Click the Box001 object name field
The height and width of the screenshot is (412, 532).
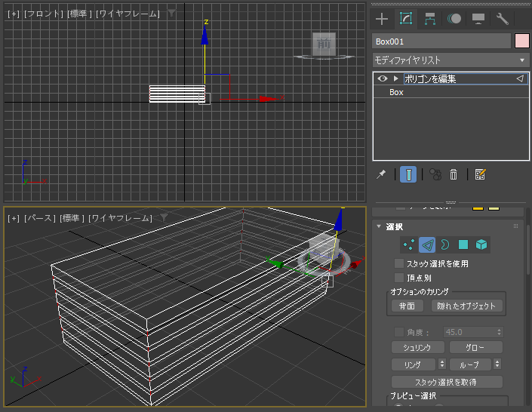[441, 42]
